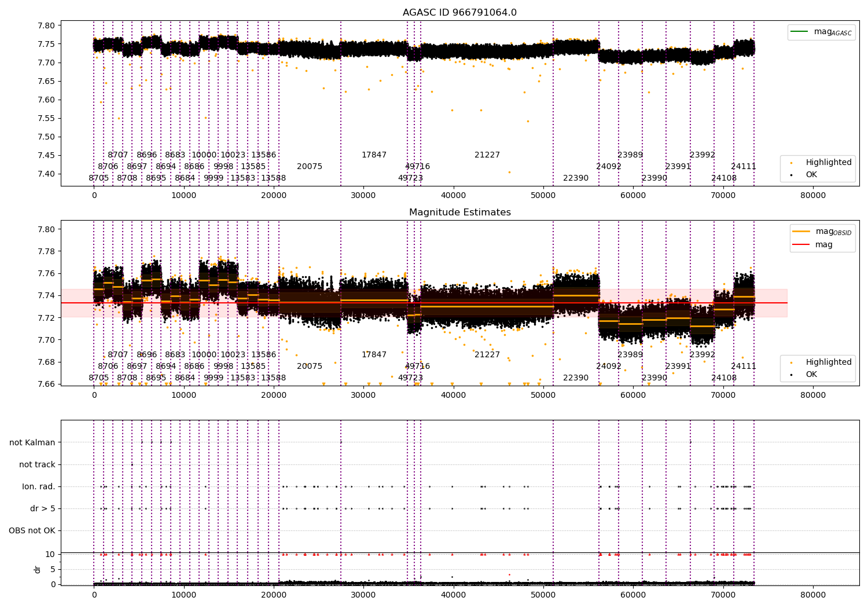868x608 pixels.
Task: Click obsid label 24108 in the top plot
Action: click(x=724, y=178)
